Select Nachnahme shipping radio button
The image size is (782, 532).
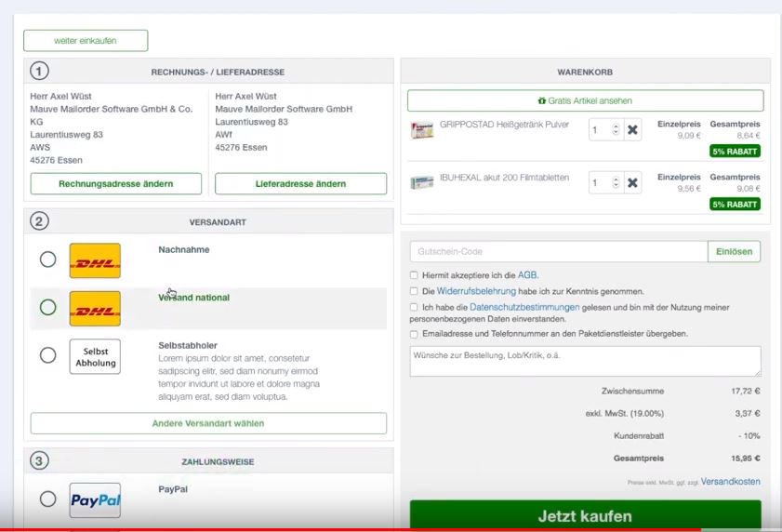coord(47,259)
